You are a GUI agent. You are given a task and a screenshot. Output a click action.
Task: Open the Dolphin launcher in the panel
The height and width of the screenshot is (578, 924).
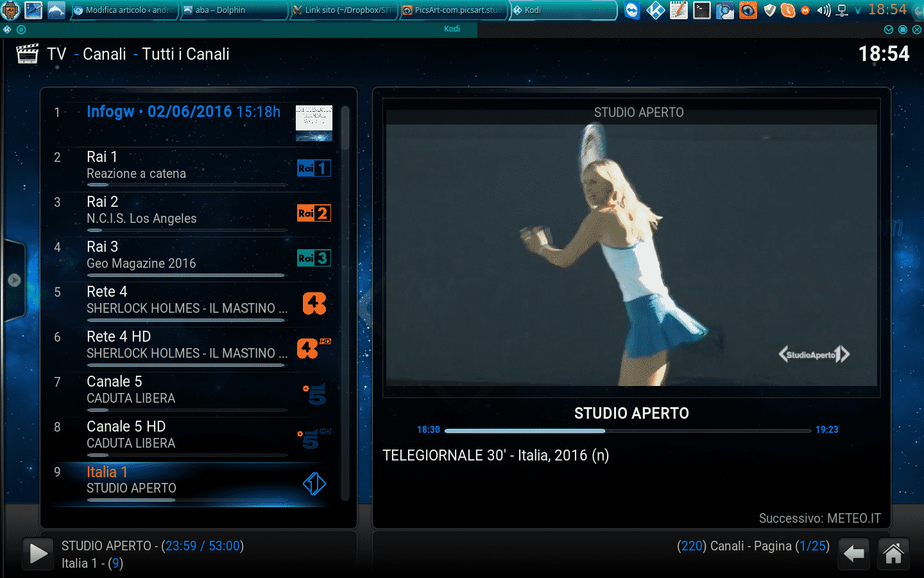(56, 10)
